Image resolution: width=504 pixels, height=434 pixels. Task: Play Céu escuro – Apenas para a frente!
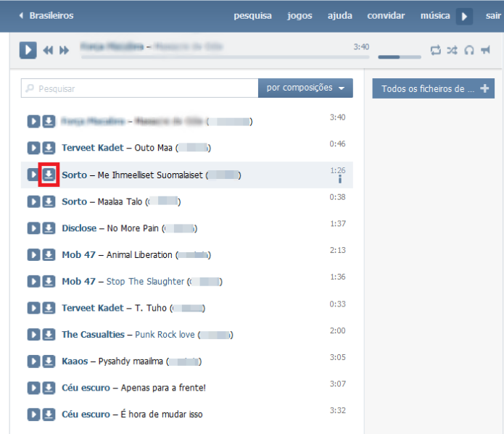pyautogui.click(x=33, y=388)
